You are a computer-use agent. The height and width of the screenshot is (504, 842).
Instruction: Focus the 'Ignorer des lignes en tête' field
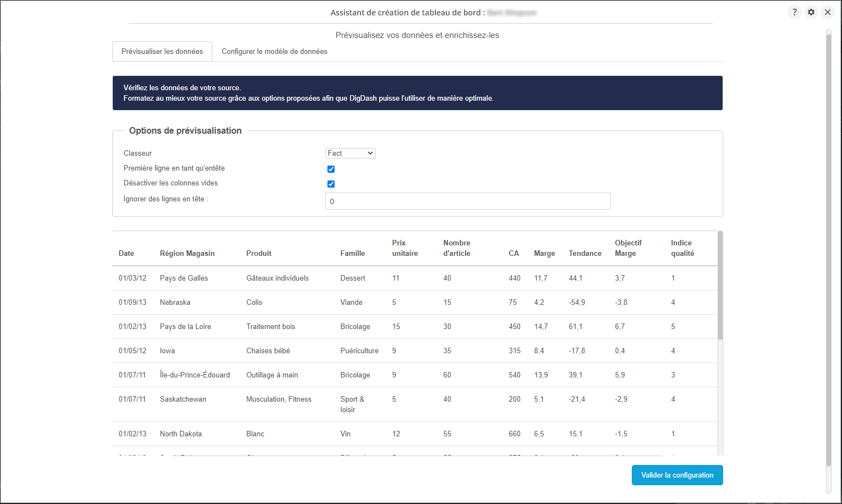pos(468,201)
